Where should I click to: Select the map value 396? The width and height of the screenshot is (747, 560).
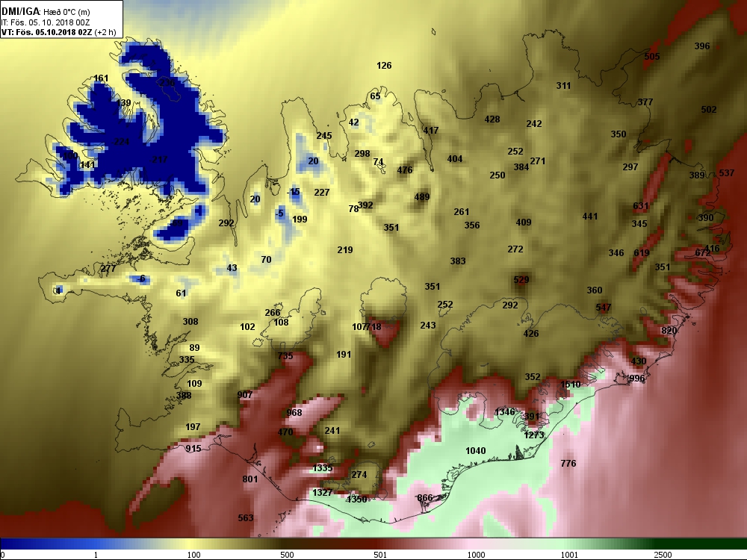(701, 46)
